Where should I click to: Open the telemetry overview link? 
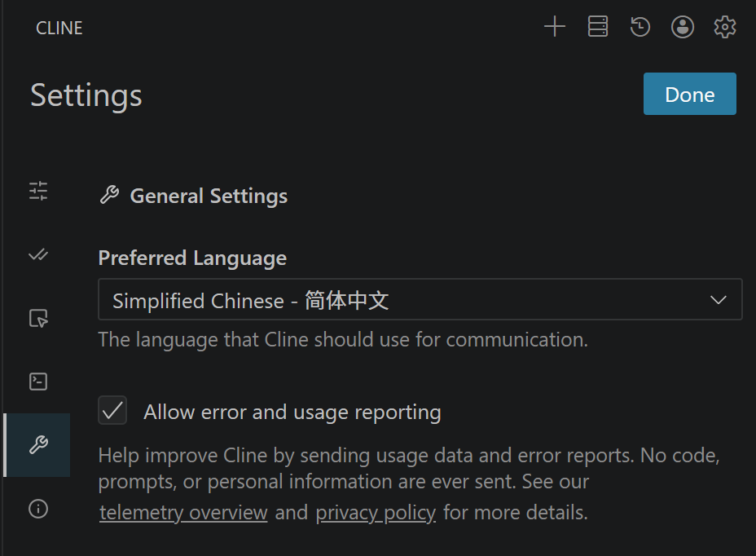pyautogui.click(x=183, y=513)
